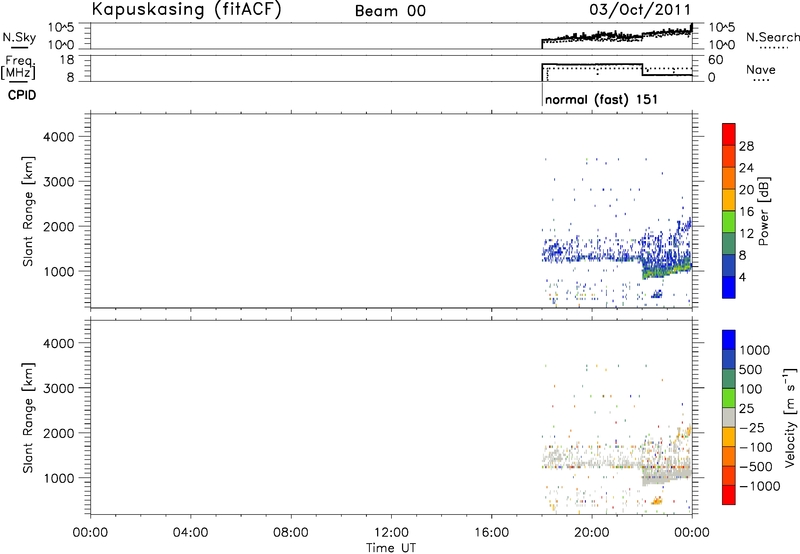
Task: Select the "N.Search" legend label
Action: (x=772, y=37)
